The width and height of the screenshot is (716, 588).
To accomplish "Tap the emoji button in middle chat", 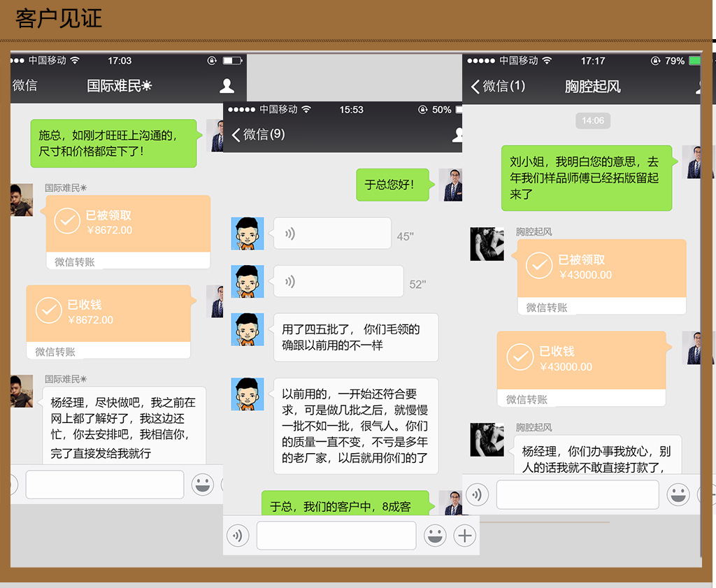I will pyautogui.click(x=434, y=536).
